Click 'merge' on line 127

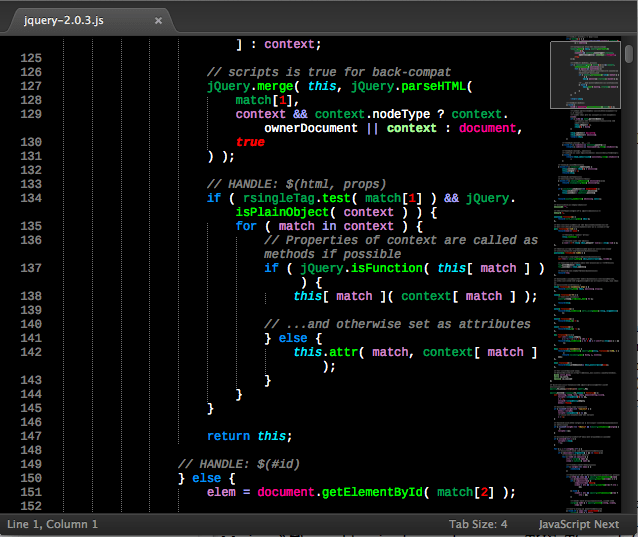[275, 86]
